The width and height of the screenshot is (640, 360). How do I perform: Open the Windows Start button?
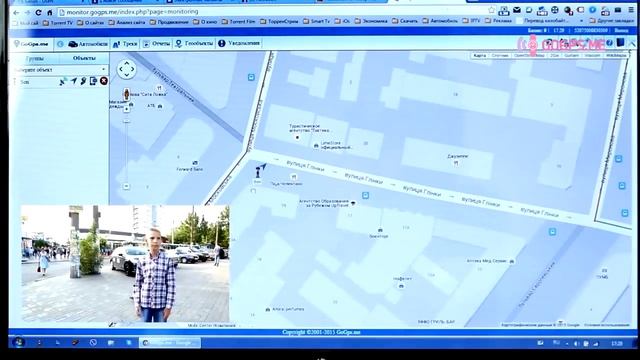tap(18, 342)
